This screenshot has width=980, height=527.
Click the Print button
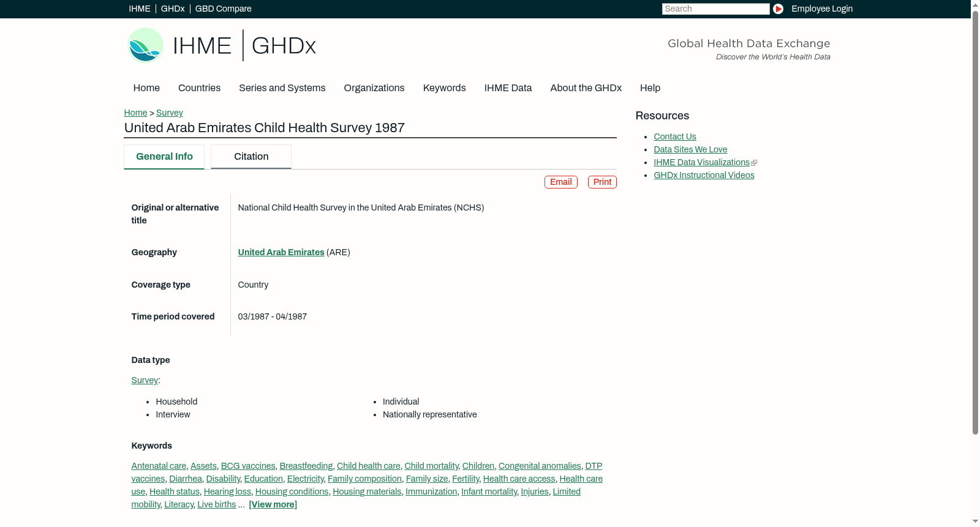(x=602, y=182)
